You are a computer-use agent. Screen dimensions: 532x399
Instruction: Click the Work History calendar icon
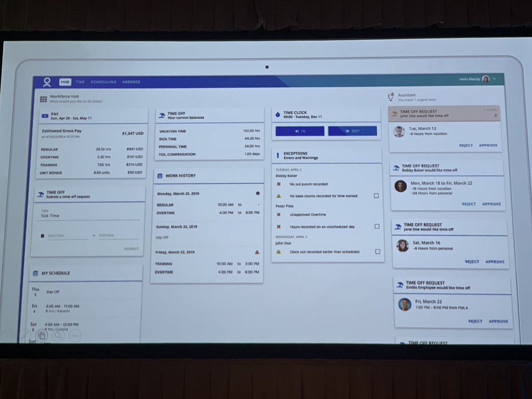[160, 176]
